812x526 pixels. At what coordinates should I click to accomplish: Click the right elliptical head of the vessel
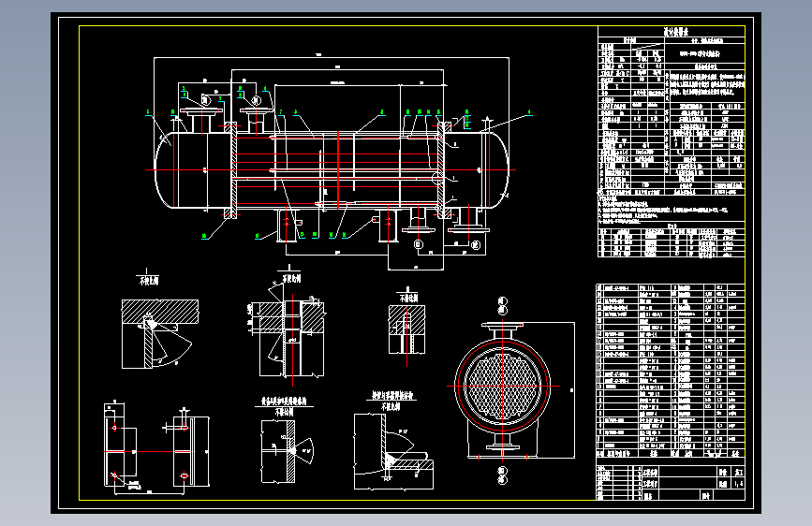coord(498,169)
